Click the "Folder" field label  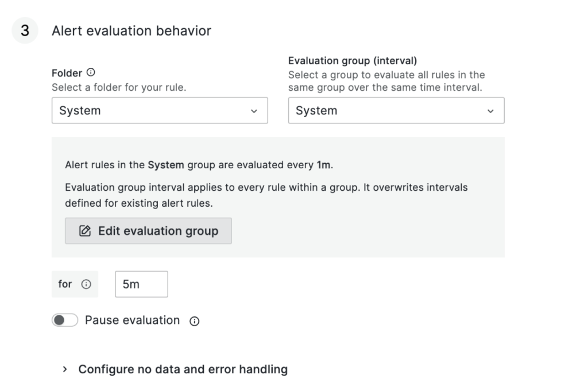click(67, 74)
